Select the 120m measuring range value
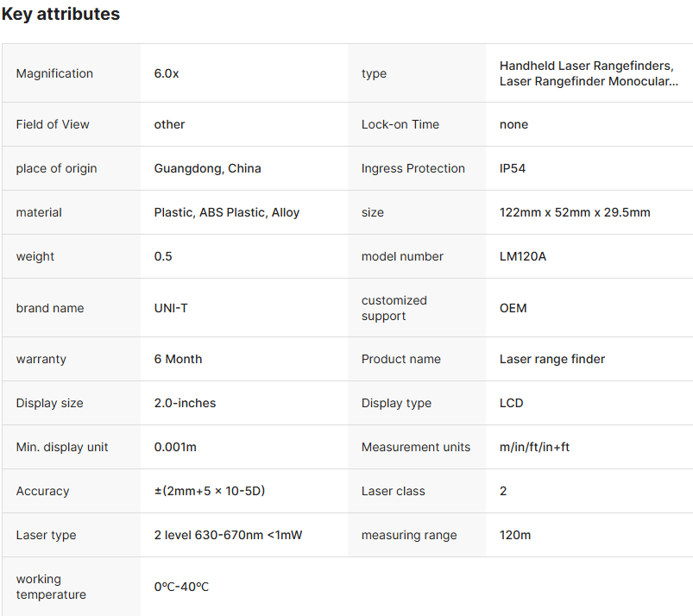This screenshot has width=693, height=616. (515, 535)
